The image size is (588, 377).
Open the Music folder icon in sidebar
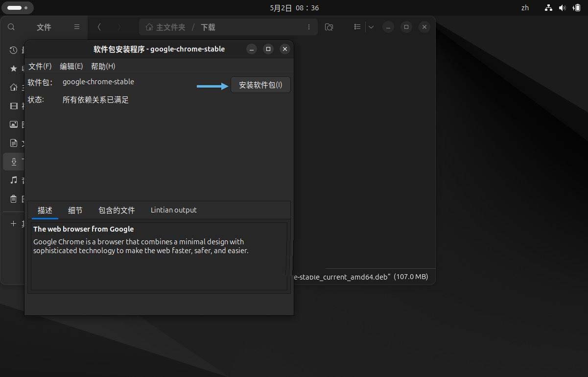[13, 180]
